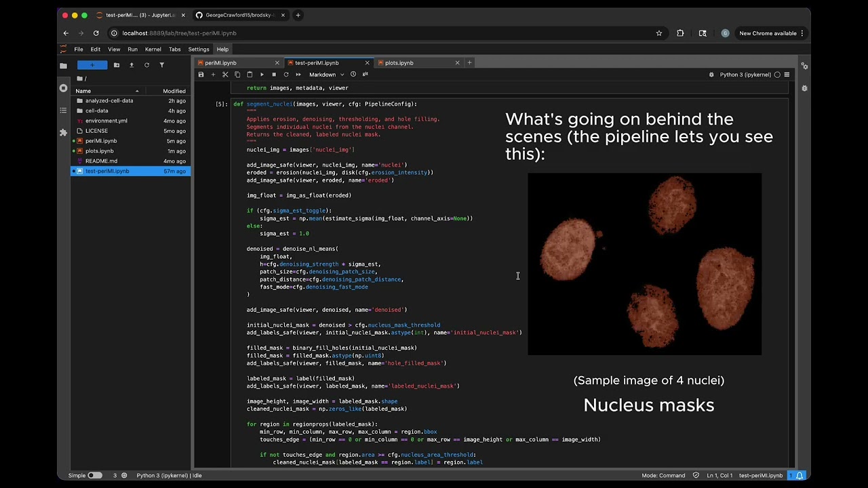Select the analyzed-cell-data folder
Screen dimensions: 868x488
[x=130, y=100]
